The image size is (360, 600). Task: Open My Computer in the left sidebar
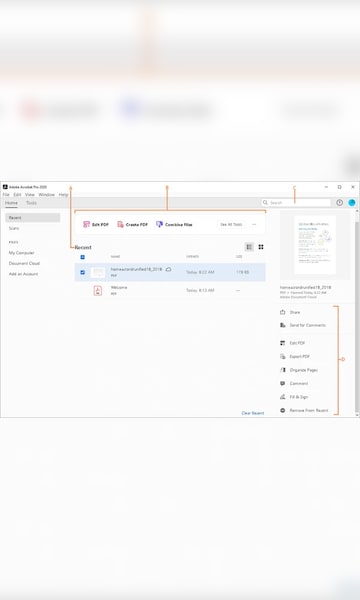pos(21,253)
